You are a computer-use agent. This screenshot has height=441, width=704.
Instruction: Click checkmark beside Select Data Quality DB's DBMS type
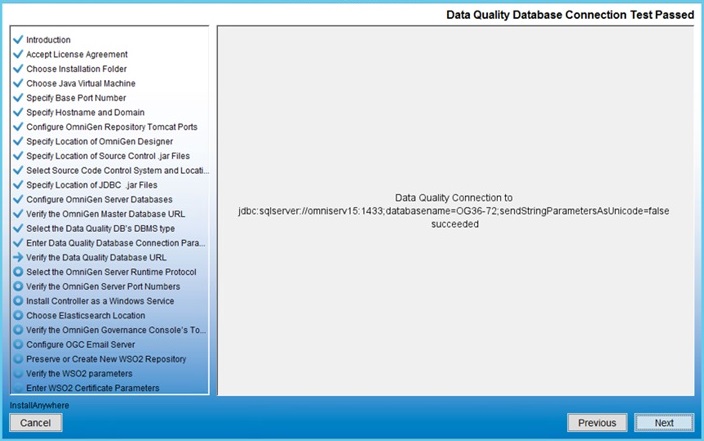coord(18,228)
